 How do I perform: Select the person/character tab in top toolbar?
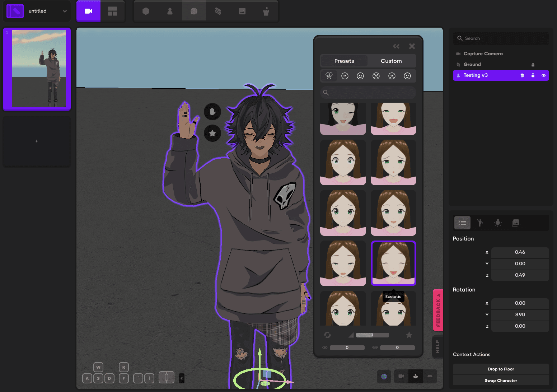coord(169,11)
